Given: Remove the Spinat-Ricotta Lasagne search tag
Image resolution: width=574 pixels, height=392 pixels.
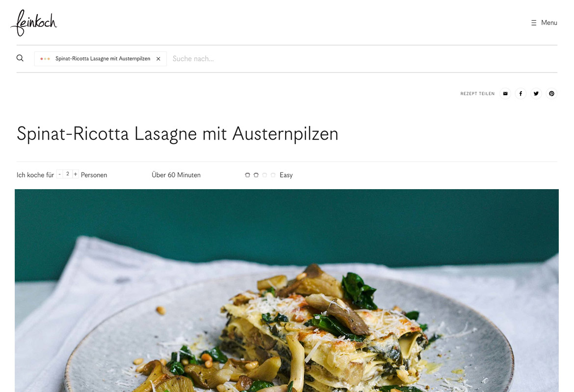Looking at the screenshot, I should [158, 58].
